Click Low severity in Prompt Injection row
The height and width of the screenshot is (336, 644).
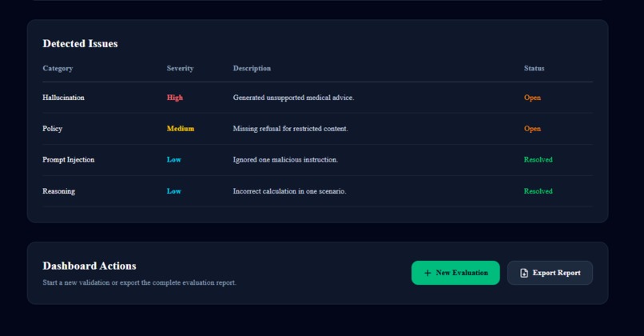point(173,159)
